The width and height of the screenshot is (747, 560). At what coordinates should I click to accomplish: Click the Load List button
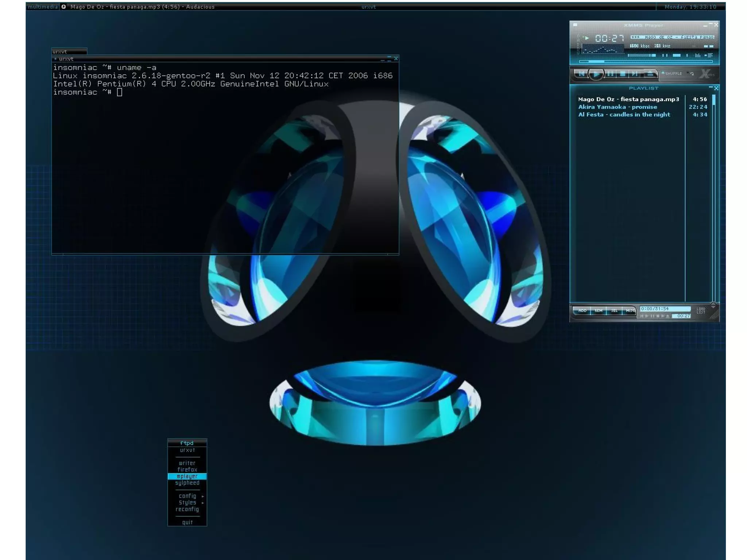coord(701,311)
